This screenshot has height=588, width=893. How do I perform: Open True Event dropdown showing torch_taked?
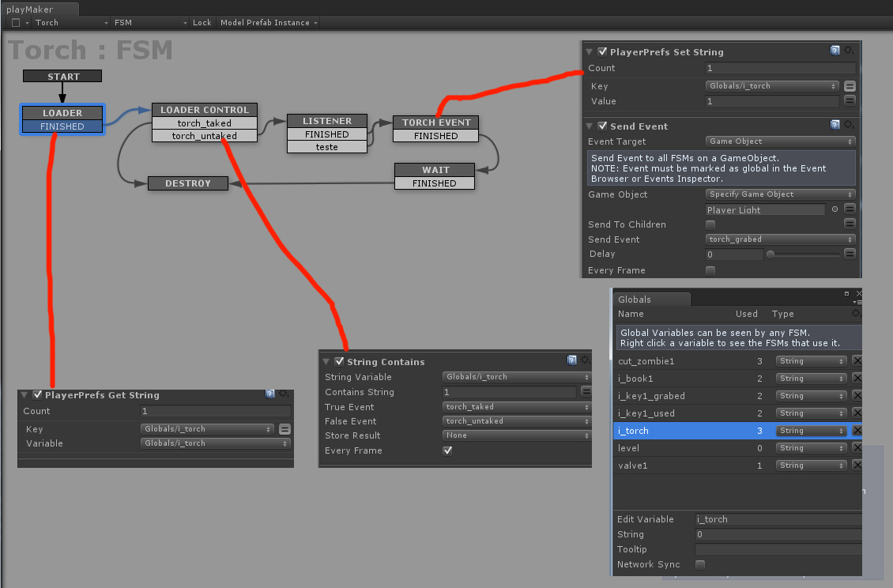(x=517, y=407)
